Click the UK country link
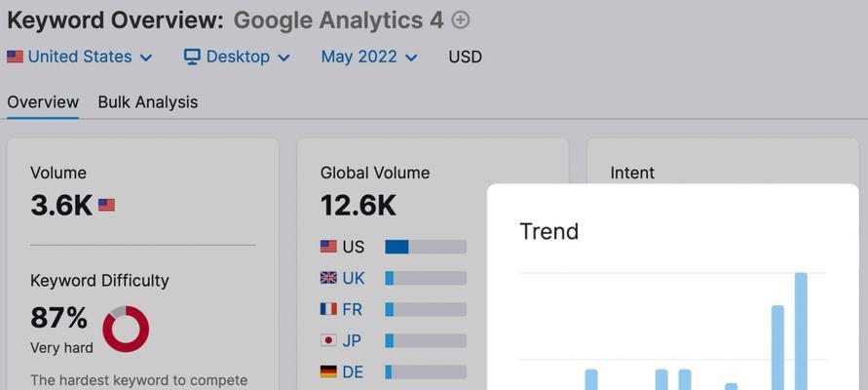Viewport: 868px width, 390px height. [354, 278]
